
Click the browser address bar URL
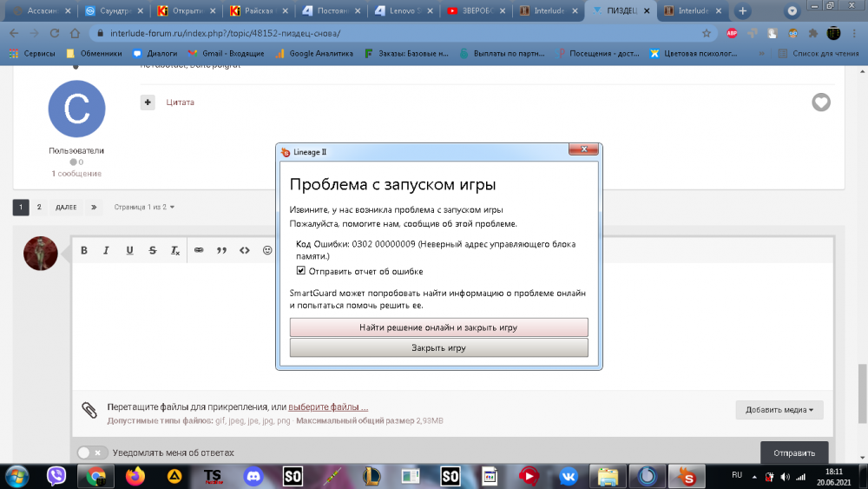coord(226,33)
